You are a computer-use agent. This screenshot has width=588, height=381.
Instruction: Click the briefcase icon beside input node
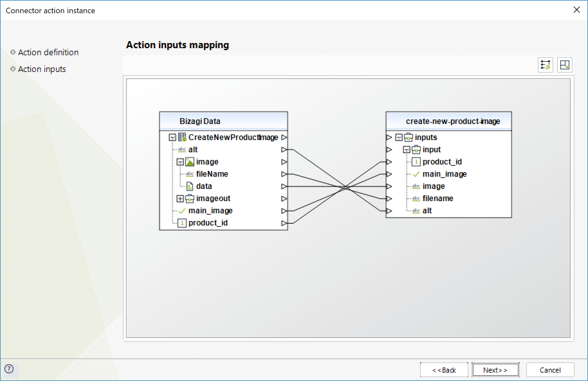pos(416,149)
